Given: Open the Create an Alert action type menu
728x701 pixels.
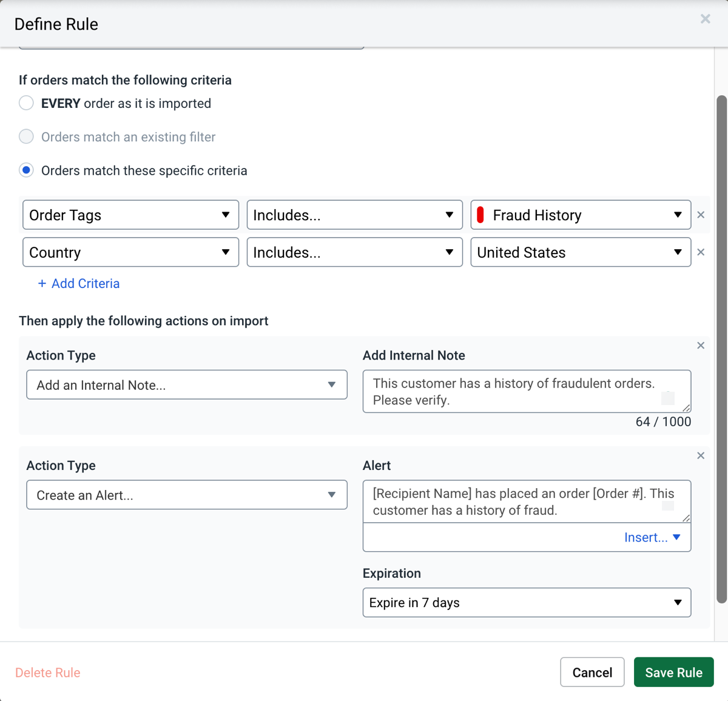Looking at the screenshot, I should tap(187, 495).
